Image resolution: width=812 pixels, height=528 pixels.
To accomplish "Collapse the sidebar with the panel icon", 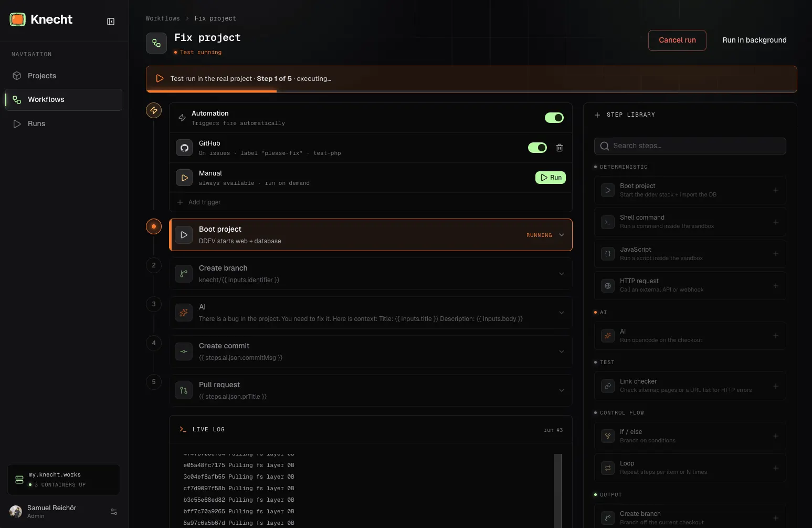I will coord(111,22).
